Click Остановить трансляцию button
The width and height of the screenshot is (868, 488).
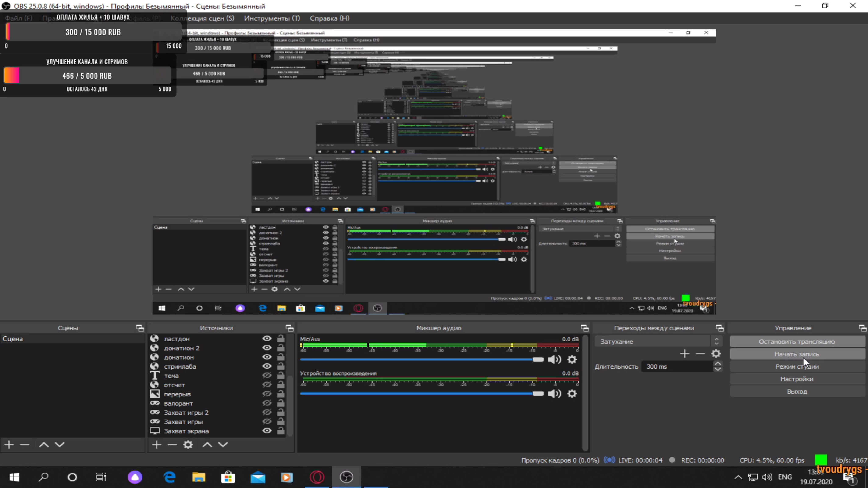click(797, 341)
